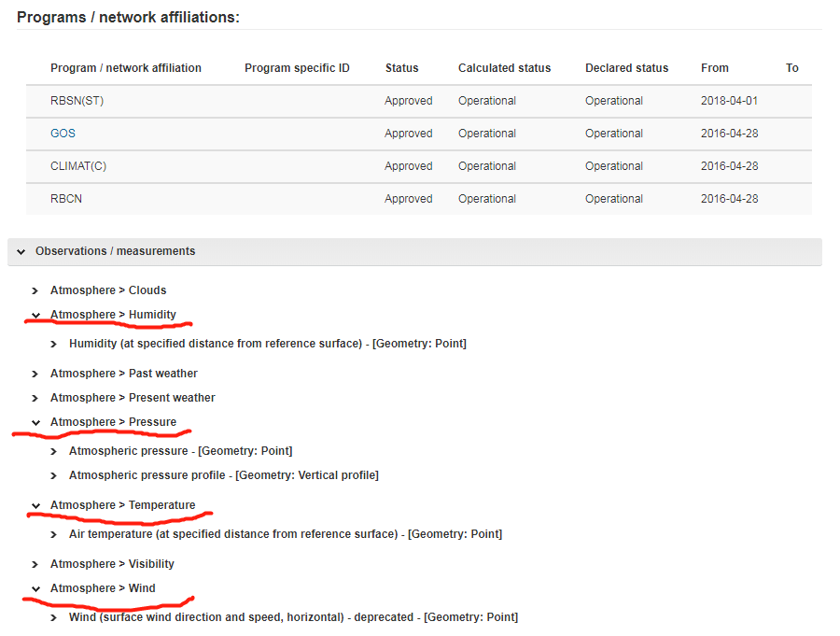Click RBSN(ST) program cell
This screenshot has width=840, height=636.
tap(77, 101)
